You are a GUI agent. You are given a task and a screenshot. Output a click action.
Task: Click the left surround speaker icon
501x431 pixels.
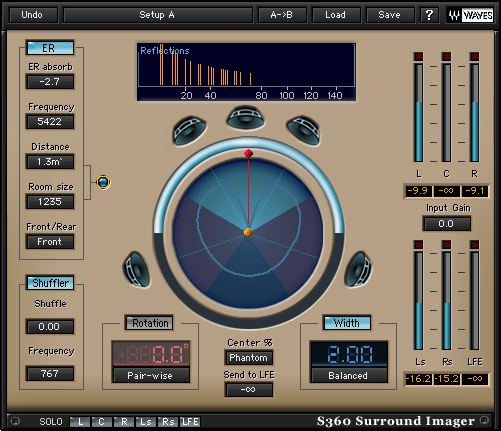click(x=137, y=270)
